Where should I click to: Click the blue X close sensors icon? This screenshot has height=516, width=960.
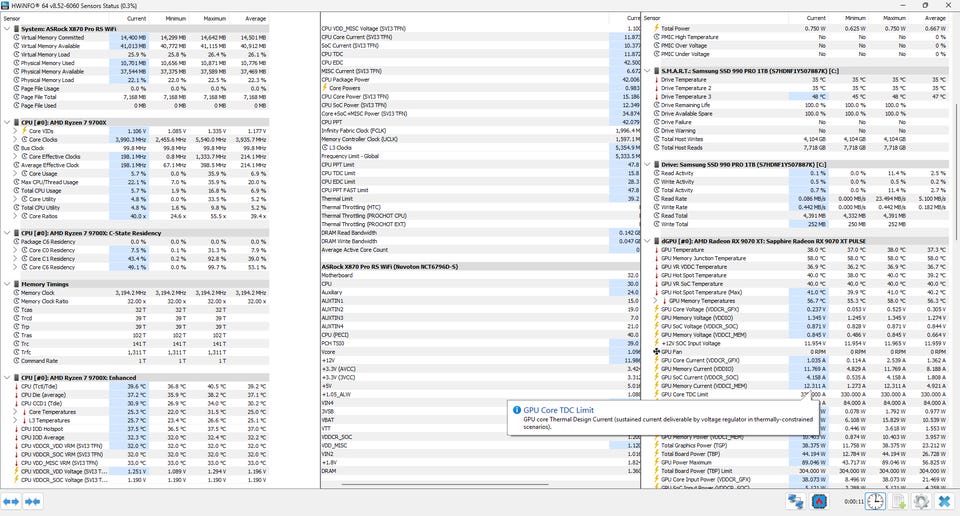(945, 502)
